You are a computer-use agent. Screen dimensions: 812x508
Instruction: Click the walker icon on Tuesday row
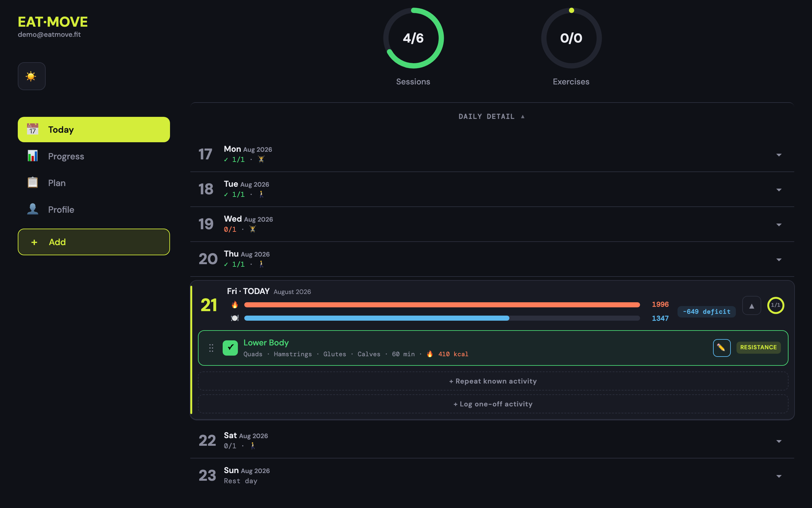[x=261, y=194]
